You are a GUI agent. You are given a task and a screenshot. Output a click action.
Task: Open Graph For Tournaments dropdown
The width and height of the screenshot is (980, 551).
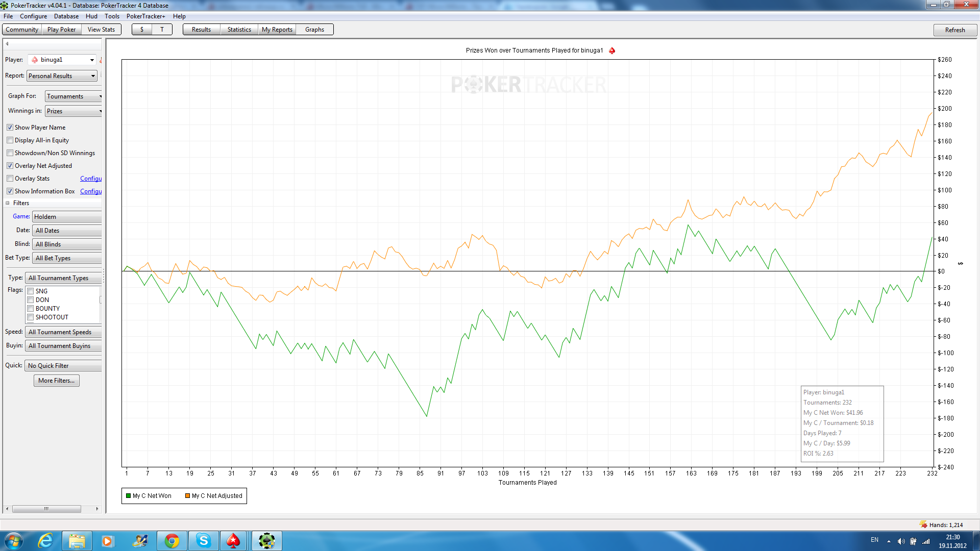click(73, 96)
